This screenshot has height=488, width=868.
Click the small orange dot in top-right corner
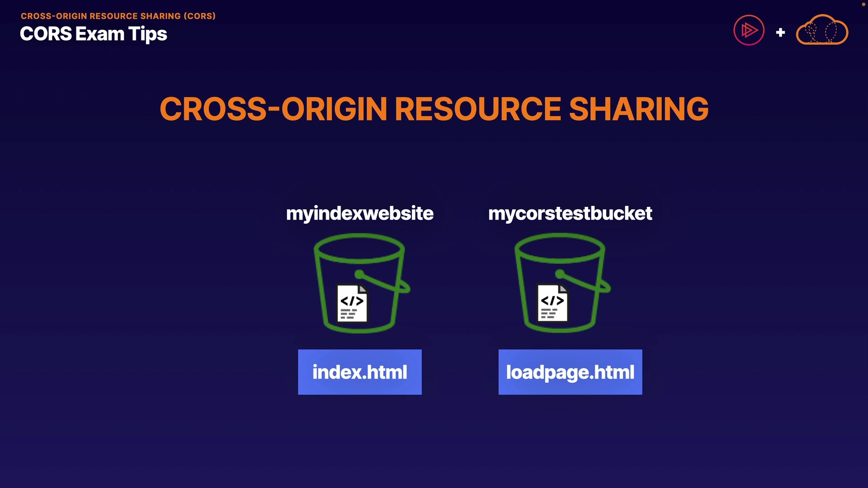coord(863,4)
